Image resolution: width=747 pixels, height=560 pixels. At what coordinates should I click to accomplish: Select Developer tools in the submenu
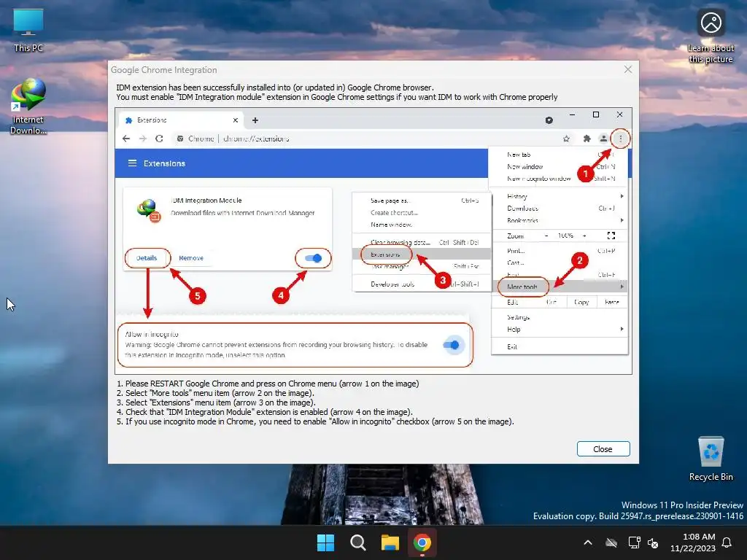[x=422, y=284]
